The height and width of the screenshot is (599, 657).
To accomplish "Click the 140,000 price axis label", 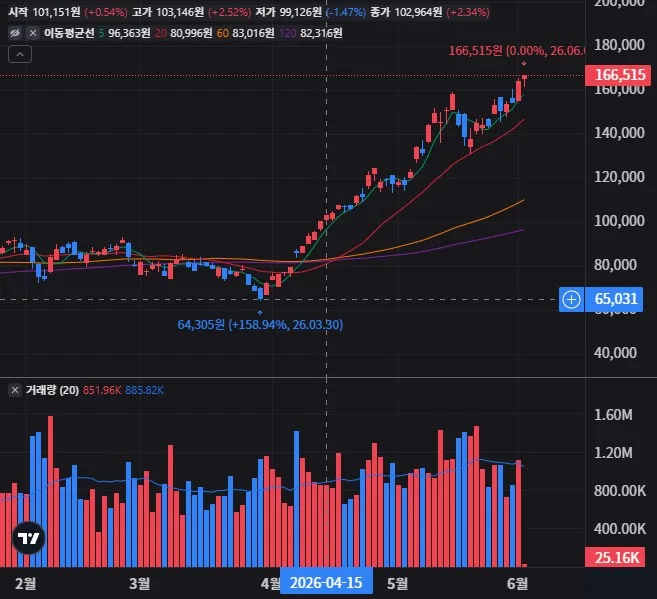I will click(619, 133).
